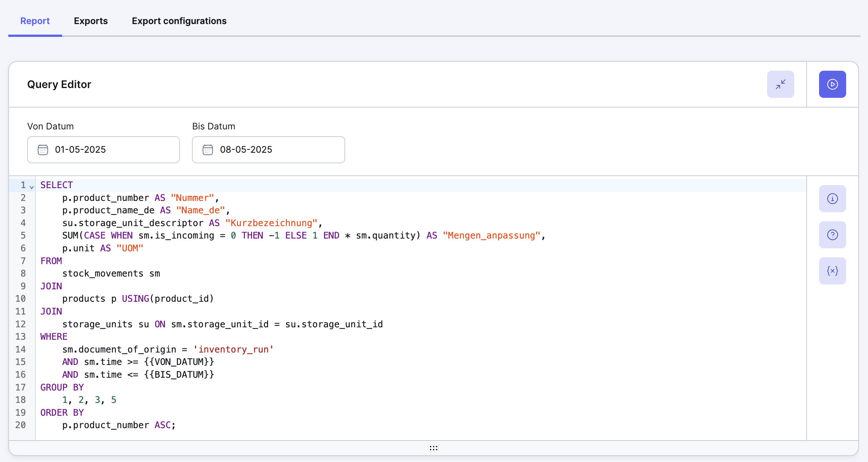This screenshot has height=462, width=868.
Task: Click the Query Editor heading
Action: point(59,84)
